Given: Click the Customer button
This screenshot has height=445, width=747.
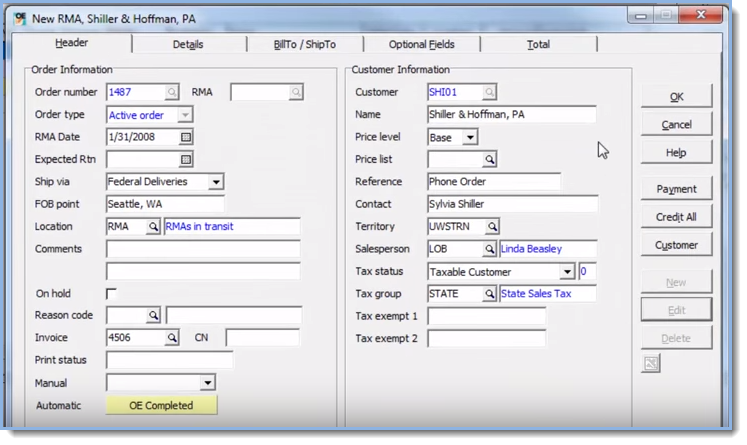Looking at the screenshot, I should (x=676, y=245).
